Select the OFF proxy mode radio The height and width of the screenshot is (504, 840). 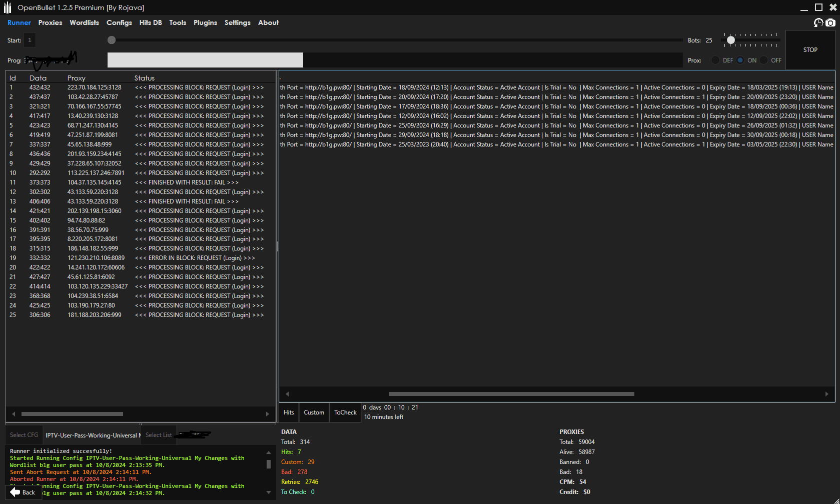(x=763, y=60)
